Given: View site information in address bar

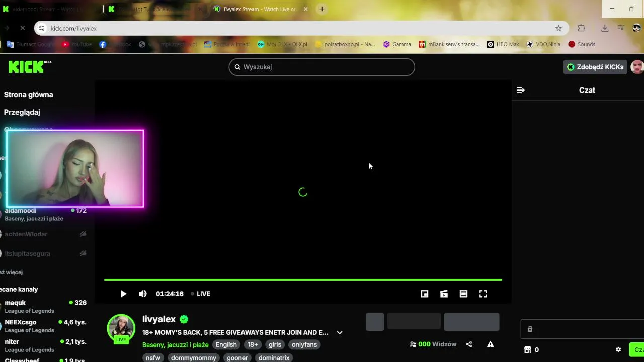Looking at the screenshot, I should [x=42, y=28].
